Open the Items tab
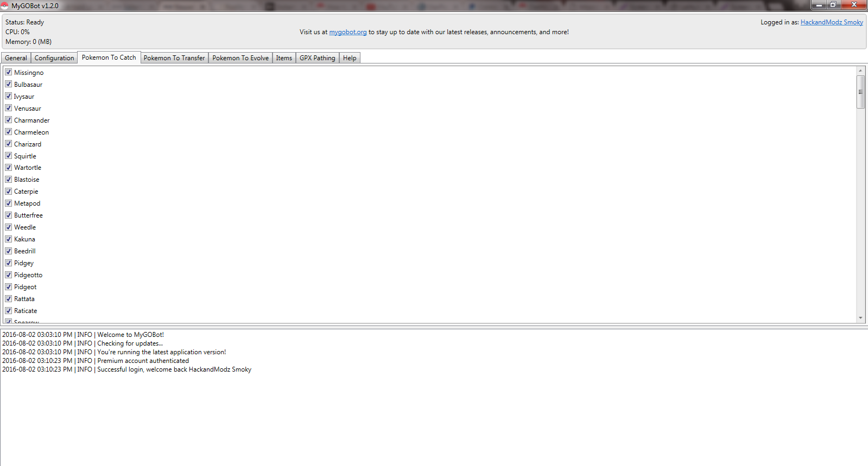The width and height of the screenshot is (868, 466). coord(284,58)
